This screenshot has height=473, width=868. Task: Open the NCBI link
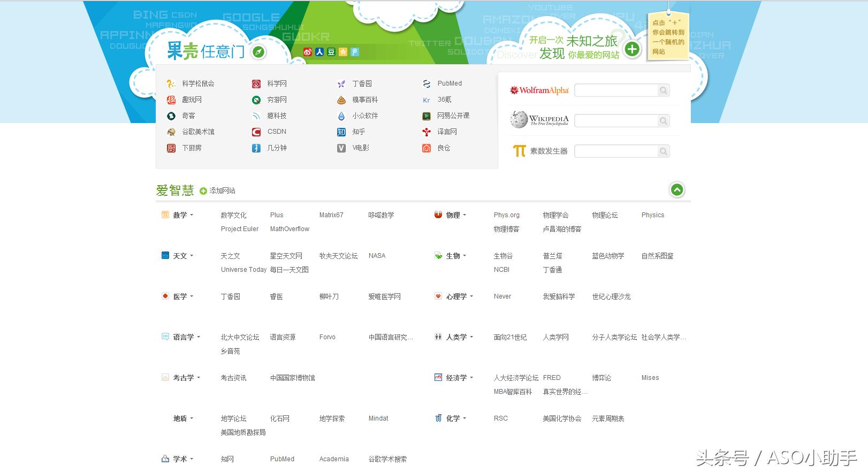point(501,270)
